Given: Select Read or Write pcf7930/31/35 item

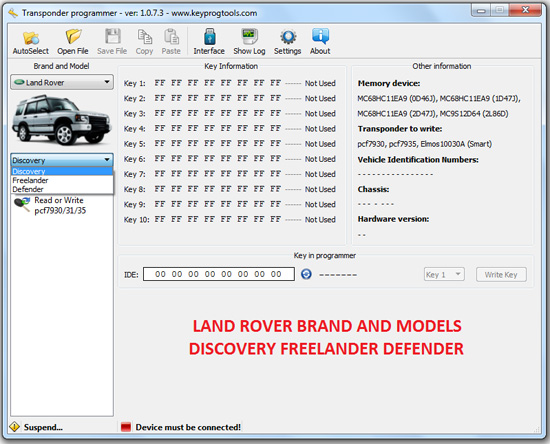Looking at the screenshot, I should tap(49, 205).
